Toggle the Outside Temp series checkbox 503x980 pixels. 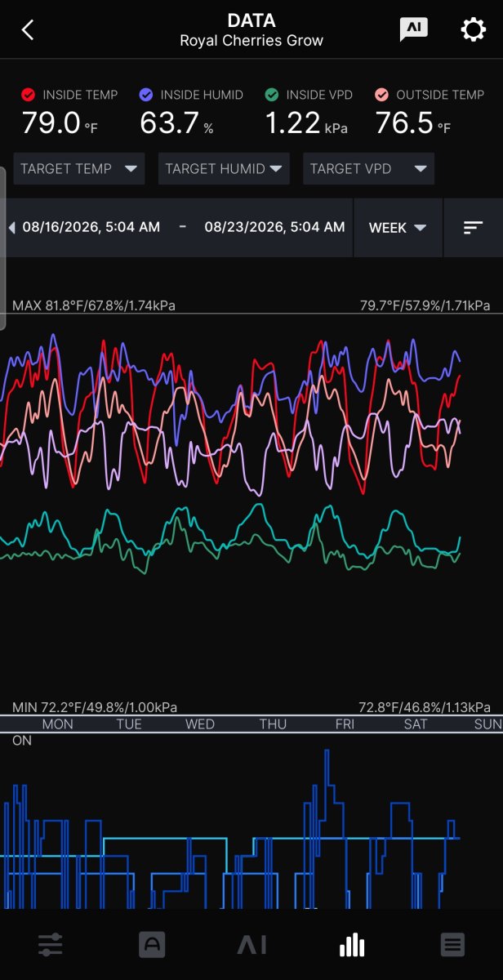click(382, 95)
